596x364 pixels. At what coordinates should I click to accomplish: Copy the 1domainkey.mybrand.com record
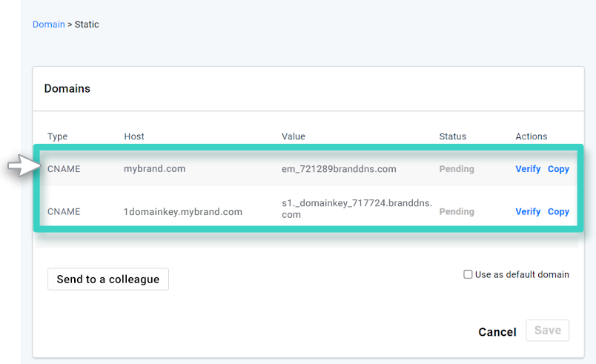coord(558,211)
